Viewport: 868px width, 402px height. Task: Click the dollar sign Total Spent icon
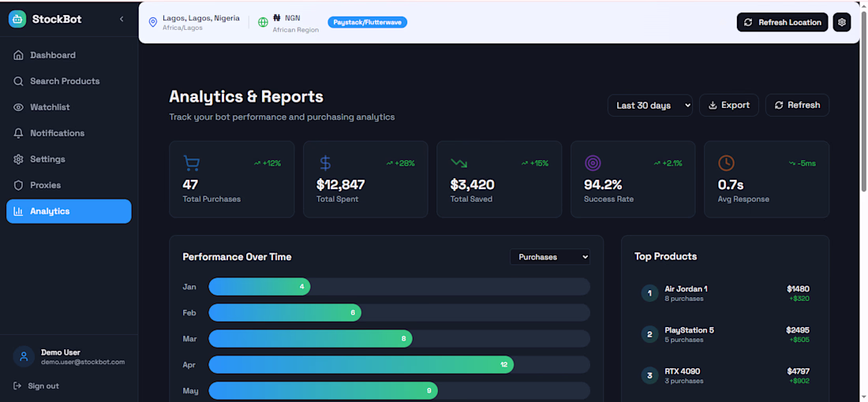[x=325, y=163]
